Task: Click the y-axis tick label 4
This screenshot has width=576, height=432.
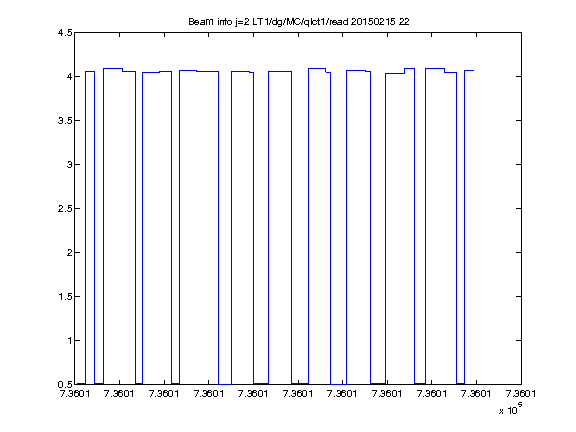Action: pyautogui.click(x=69, y=76)
